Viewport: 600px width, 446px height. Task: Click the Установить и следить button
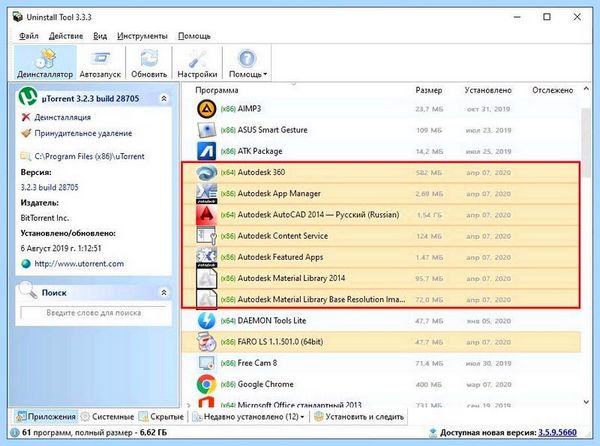point(359,417)
